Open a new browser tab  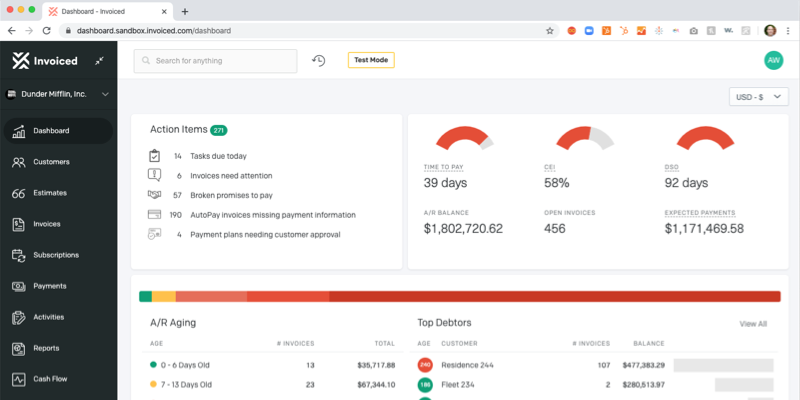[x=185, y=11]
